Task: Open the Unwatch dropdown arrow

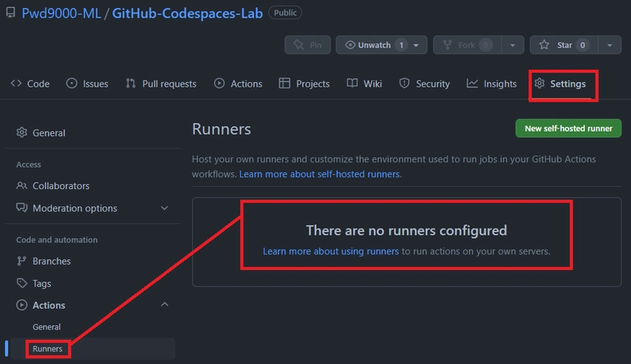Action: pos(416,45)
